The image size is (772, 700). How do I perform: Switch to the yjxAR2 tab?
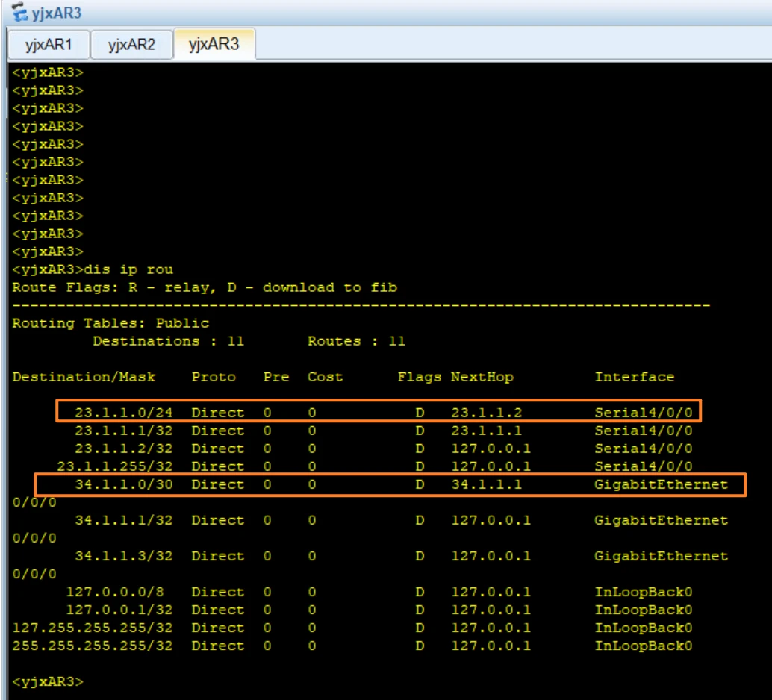click(x=131, y=45)
